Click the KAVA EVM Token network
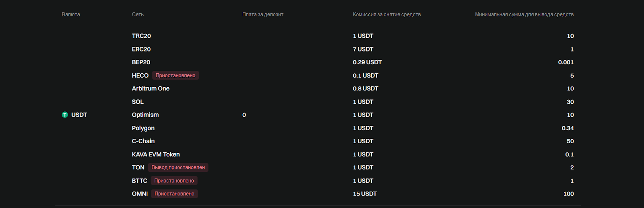The image size is (644, 208). [x=156, y=154]
